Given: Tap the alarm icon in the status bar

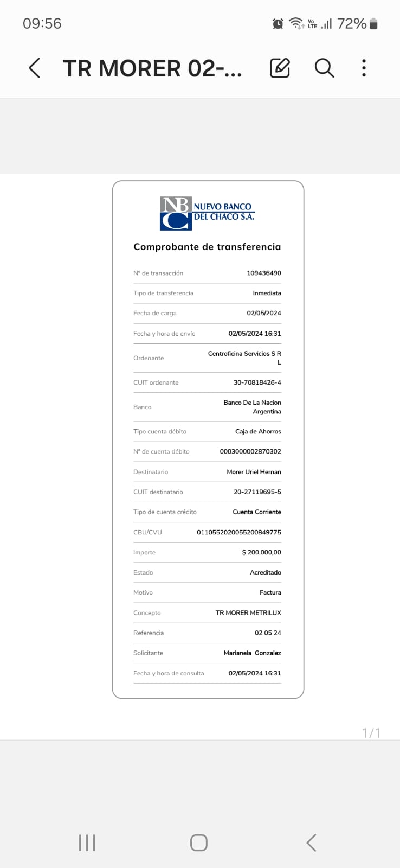Looking at the screenshot, I should click(278, 23).
